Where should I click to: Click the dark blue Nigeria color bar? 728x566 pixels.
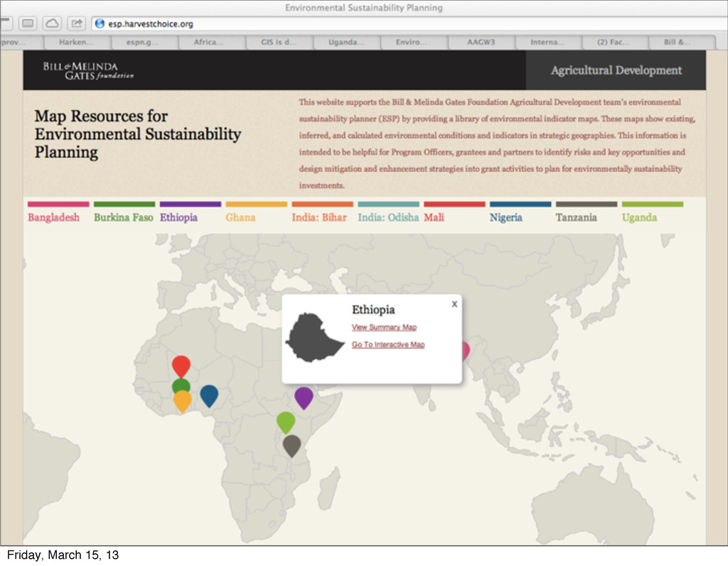520,204
